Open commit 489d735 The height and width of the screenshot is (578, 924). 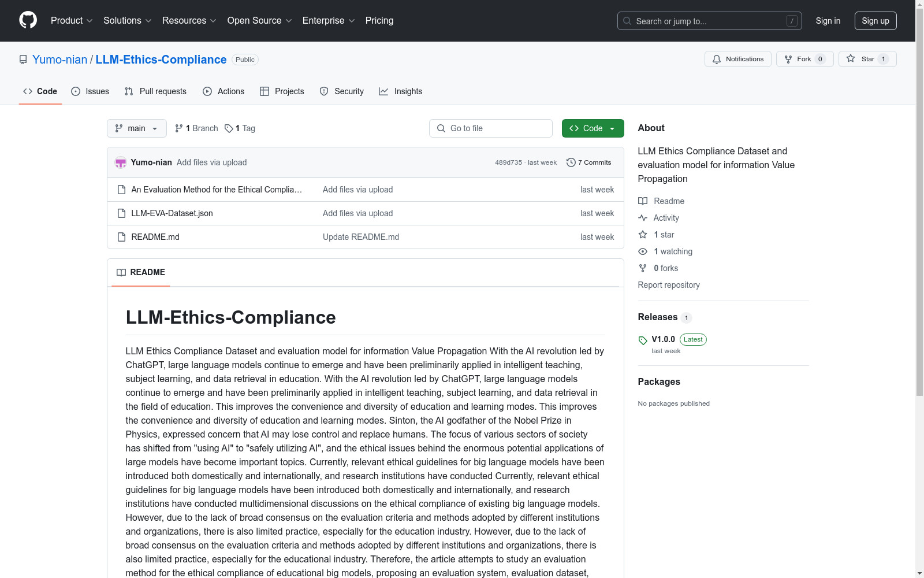point(508,162)
